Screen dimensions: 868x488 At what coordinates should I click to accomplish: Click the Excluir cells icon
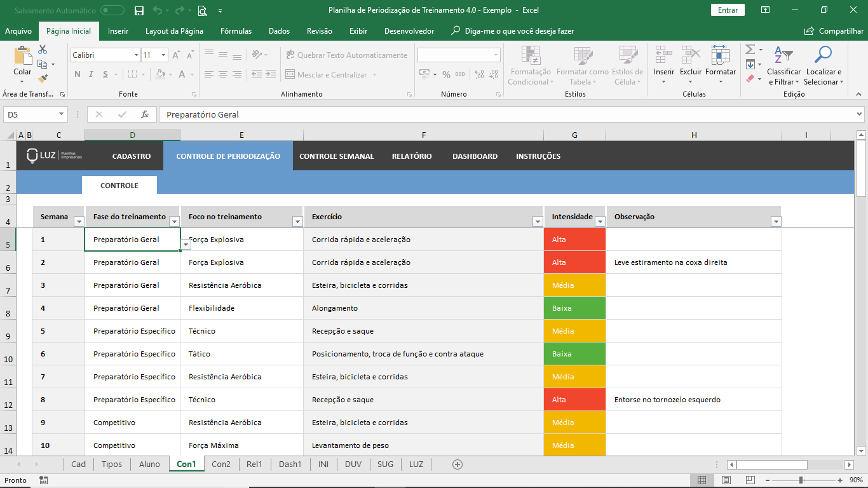(691, 55)
